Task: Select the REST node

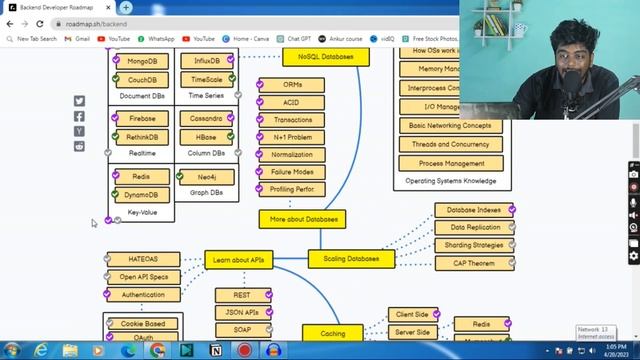Action: pyautogui.click(x=243, y=295)
